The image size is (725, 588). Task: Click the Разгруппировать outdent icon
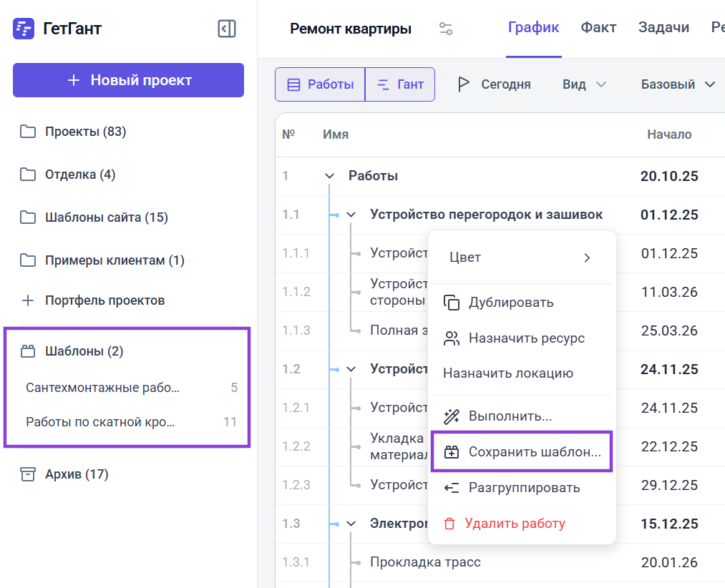(452, 488)
